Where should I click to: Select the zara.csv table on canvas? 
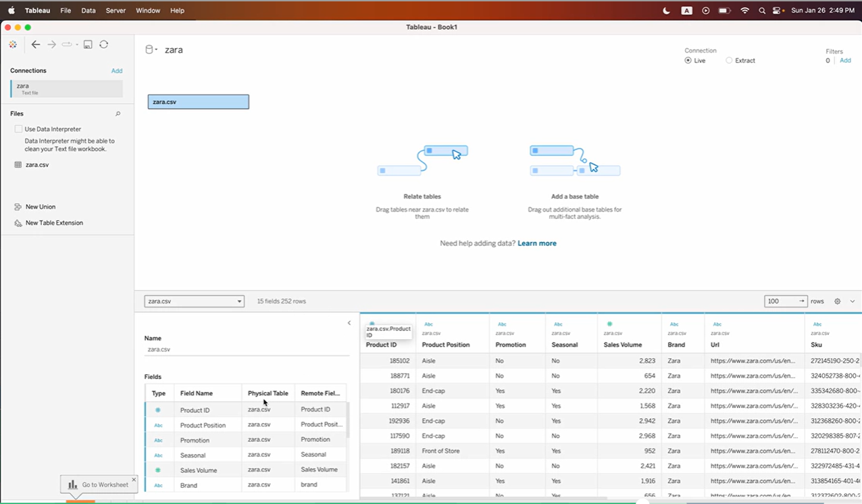(199, 102)
